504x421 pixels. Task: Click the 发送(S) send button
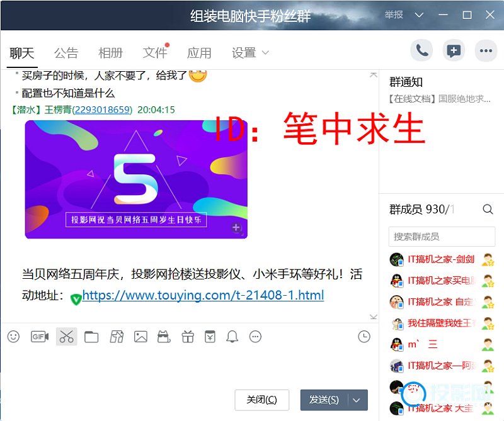324,400
